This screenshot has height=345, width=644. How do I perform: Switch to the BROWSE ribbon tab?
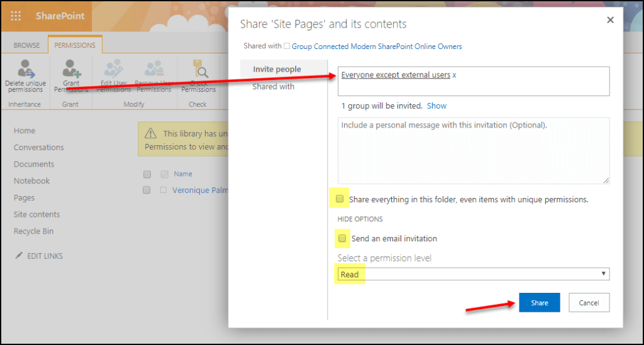pyautogui.click(x=26, y=45)
